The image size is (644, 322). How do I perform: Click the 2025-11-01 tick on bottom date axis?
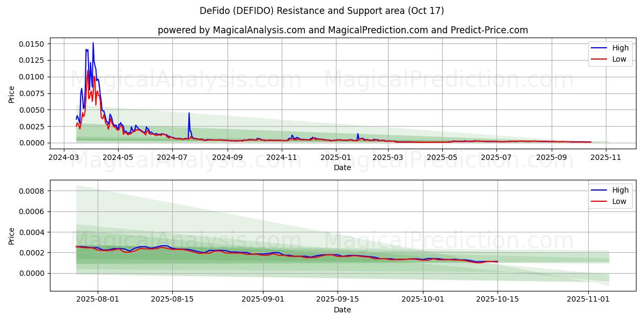[588, 300]
